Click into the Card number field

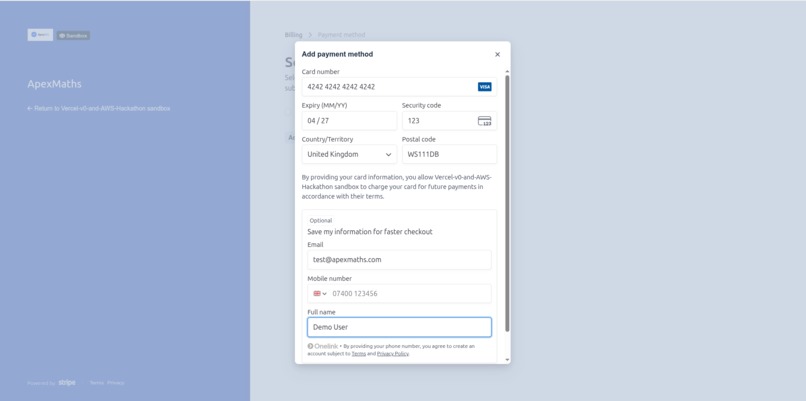(399, 87)
